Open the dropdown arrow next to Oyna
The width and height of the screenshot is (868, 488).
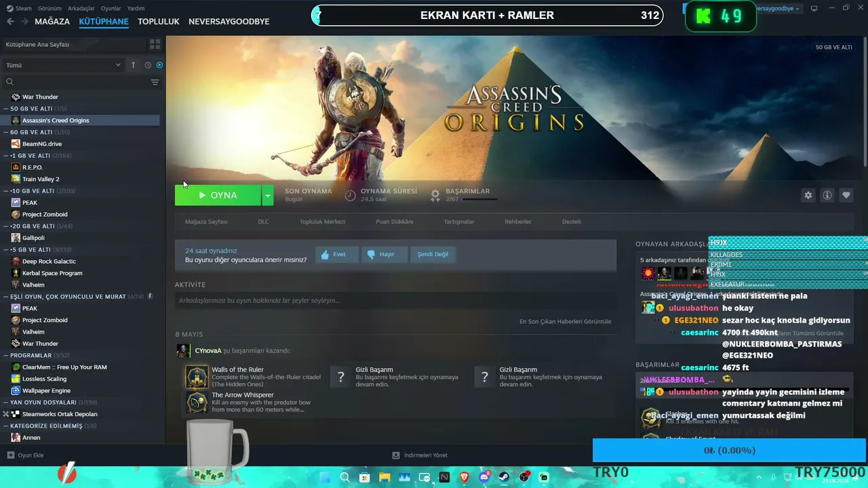click(268, 195)
